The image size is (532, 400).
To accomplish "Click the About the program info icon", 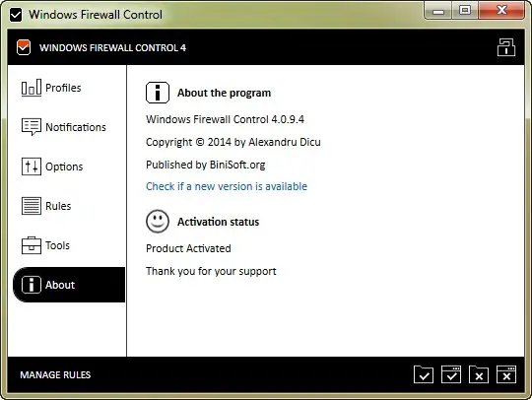I will [158, 93].
